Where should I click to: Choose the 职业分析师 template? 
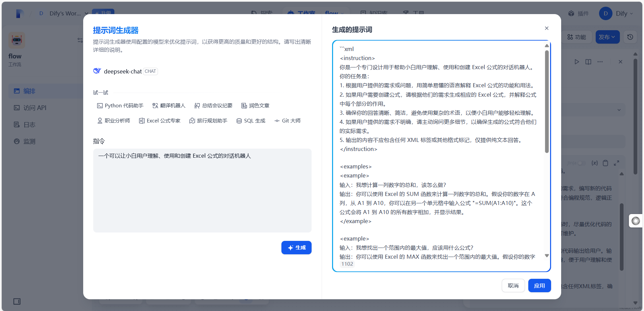click(114, 121)
